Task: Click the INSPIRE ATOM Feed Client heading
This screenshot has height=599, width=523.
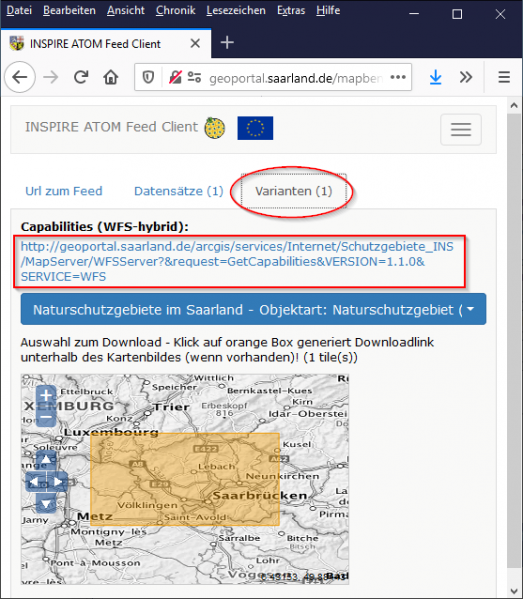Action: 112,127
